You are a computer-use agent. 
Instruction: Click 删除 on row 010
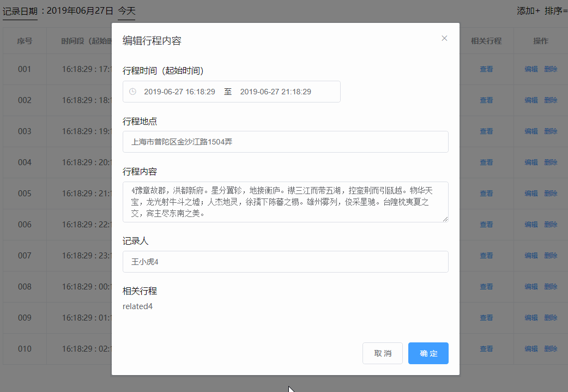point(551,348)
